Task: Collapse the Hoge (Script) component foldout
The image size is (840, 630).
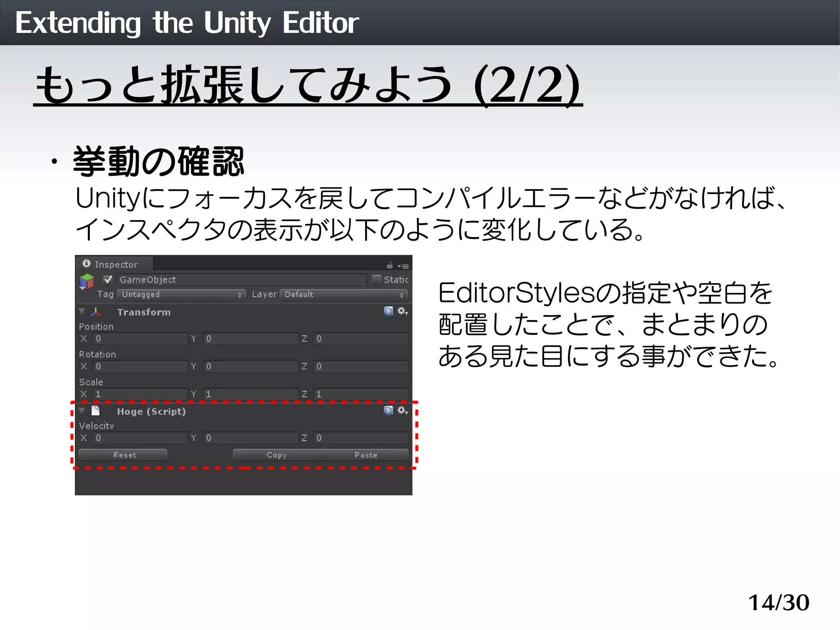Action: [x=82, y=411]
